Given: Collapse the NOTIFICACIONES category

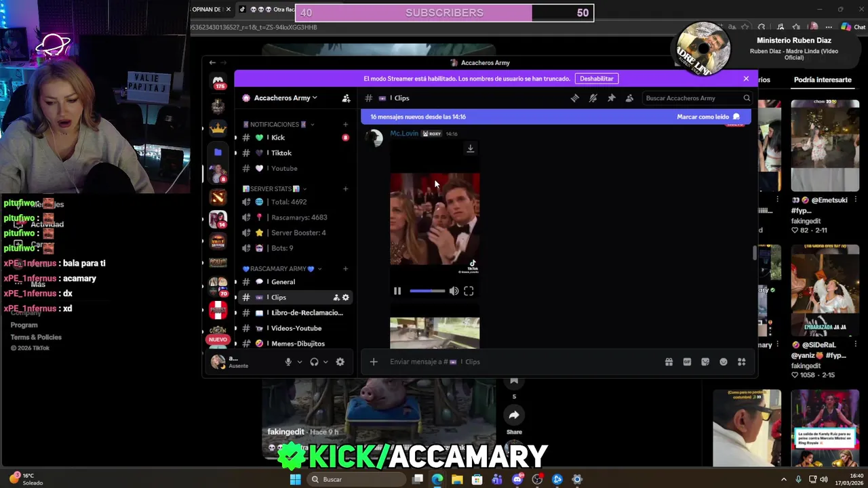Looking at the screenshot, I should click(x=279, y=125).
